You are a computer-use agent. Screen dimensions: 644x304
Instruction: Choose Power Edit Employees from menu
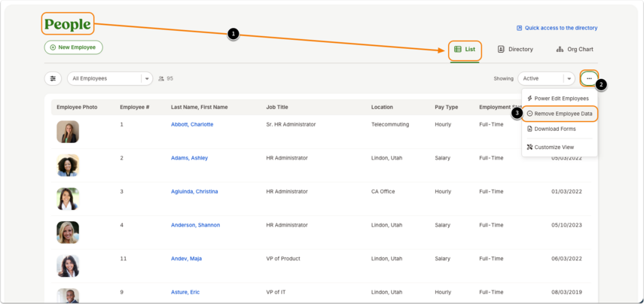(x=557, y=99)
